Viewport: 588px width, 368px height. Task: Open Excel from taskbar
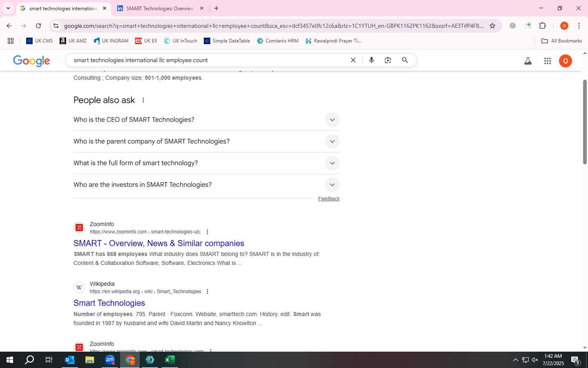tap(169, 360)
